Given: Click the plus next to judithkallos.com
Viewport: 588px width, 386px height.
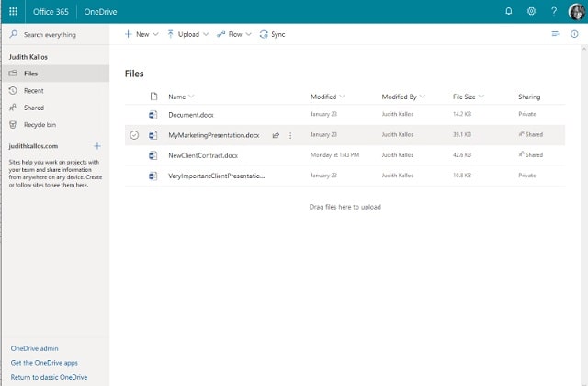Looking at the screenshot, I should (97, 146).
